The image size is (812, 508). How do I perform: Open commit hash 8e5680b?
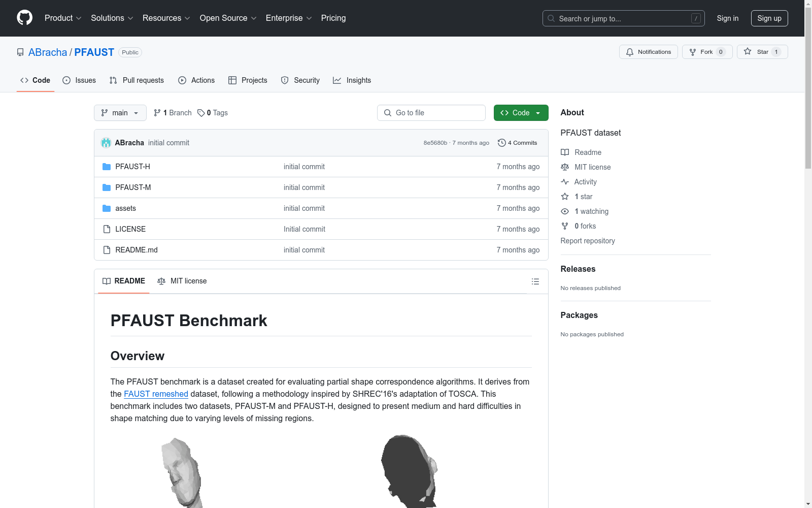[435, 143]
